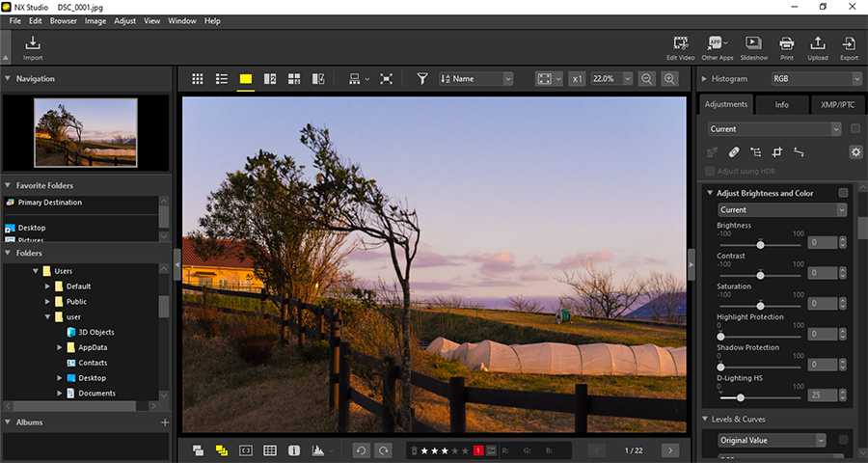Collapse the Adjust Brightness and Color section
This screenshot has width=868, height=463.
709,193
